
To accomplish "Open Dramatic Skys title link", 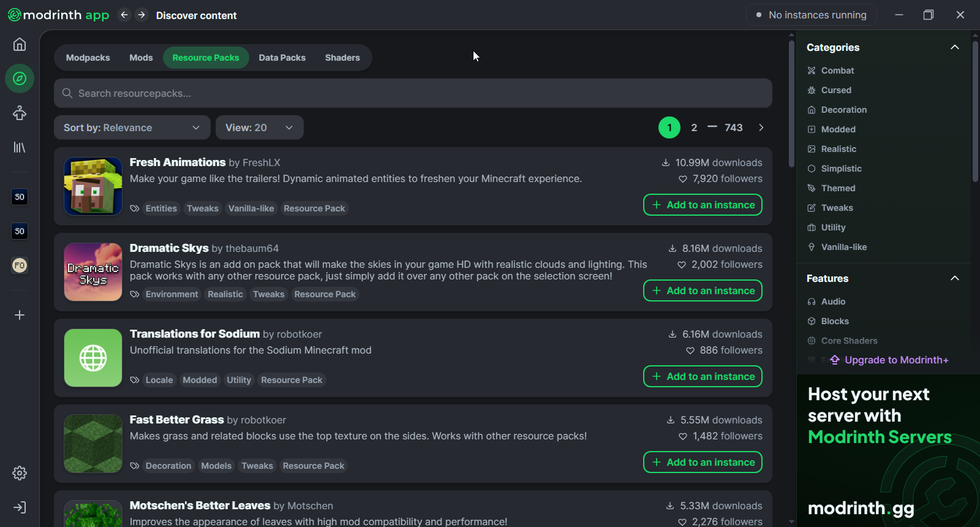I will tap(169, 248).
